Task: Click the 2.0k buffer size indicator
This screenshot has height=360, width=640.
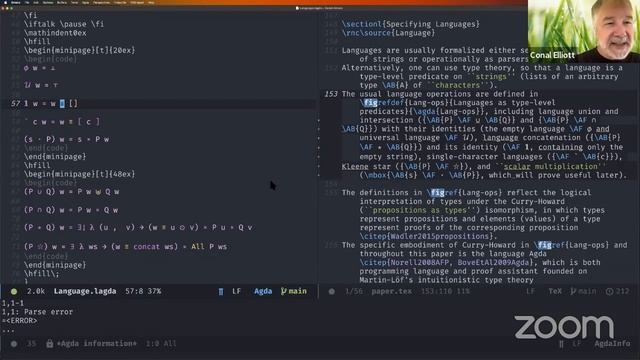Action: [36, 291]
